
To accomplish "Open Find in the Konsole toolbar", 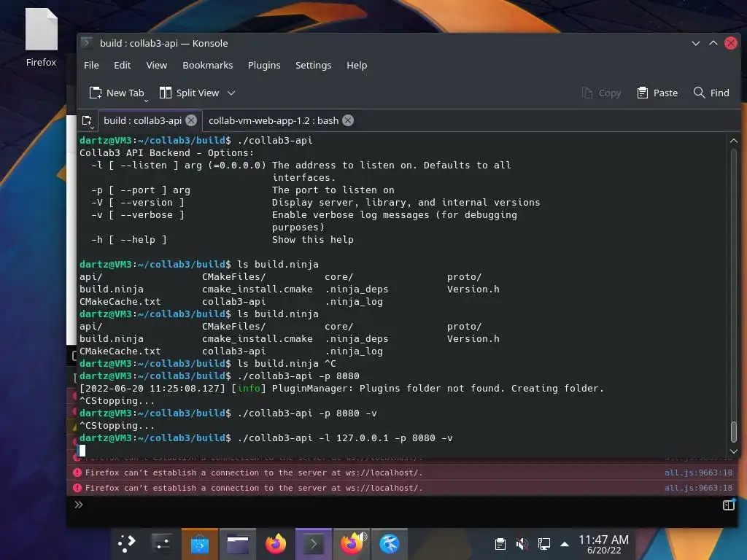I will tap(711, 93).
